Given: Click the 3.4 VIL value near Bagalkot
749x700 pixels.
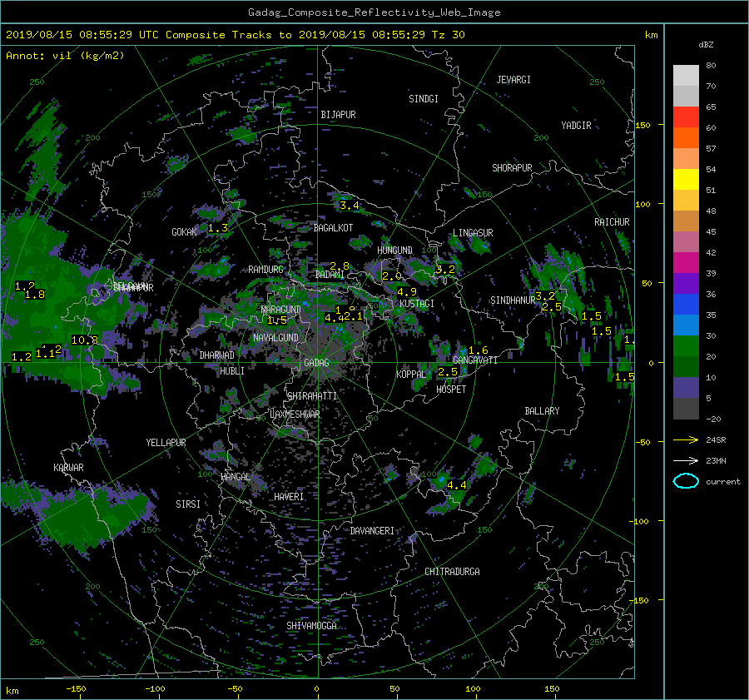Looking at the screenshot, I should coord(350,206).
